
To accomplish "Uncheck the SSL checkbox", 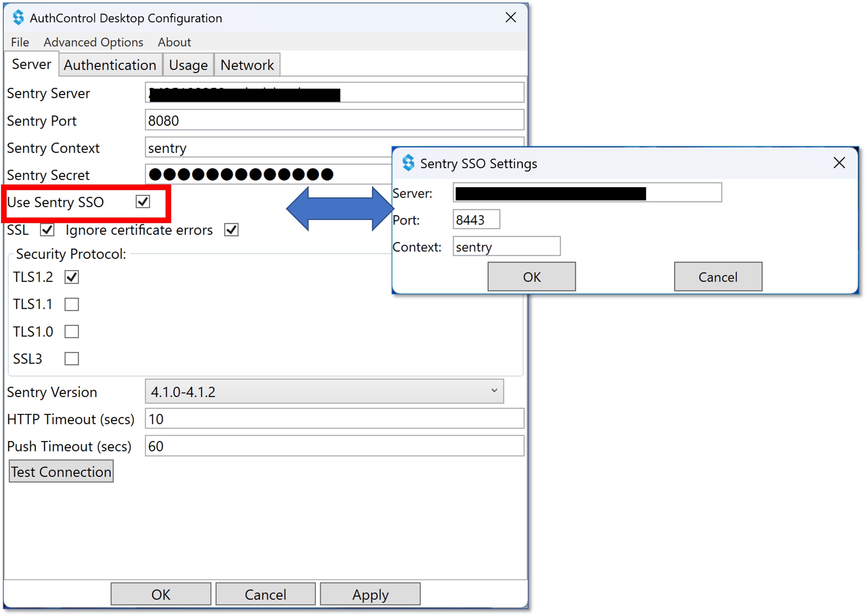I will coord(47,230).
